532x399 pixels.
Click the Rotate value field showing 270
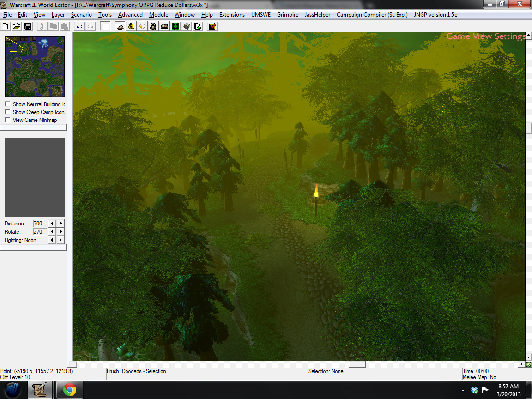pyautogui.click(x=40, y=232)
